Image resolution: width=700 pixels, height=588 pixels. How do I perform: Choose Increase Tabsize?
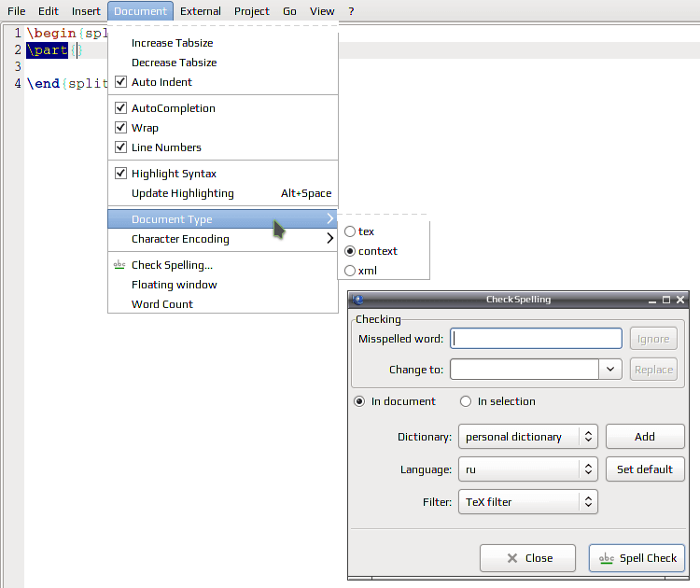pos(223,43)
